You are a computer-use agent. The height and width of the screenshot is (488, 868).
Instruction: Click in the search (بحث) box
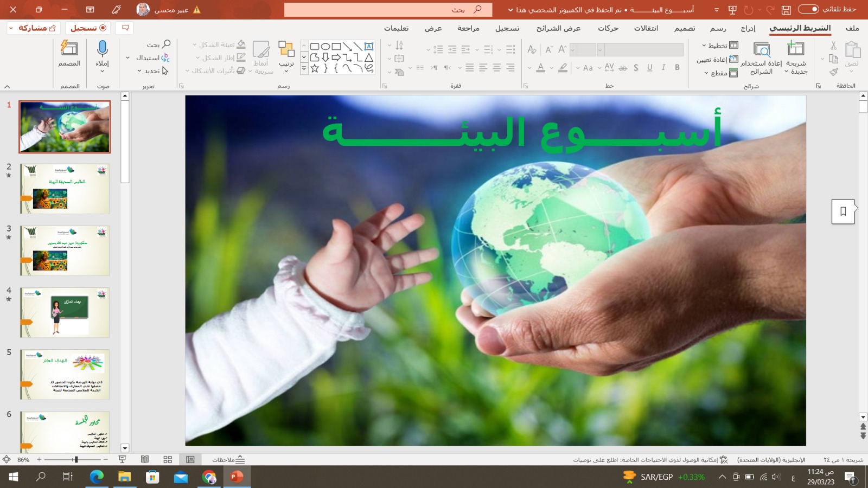click(388, 10)
